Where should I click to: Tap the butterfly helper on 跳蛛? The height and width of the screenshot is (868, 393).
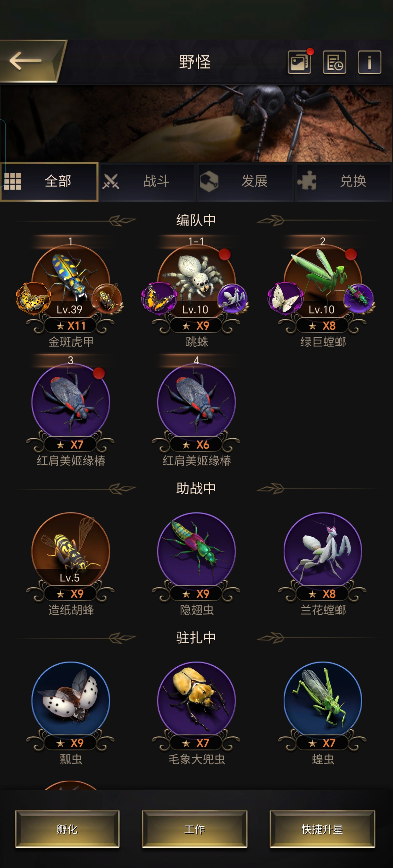(159, 298)
